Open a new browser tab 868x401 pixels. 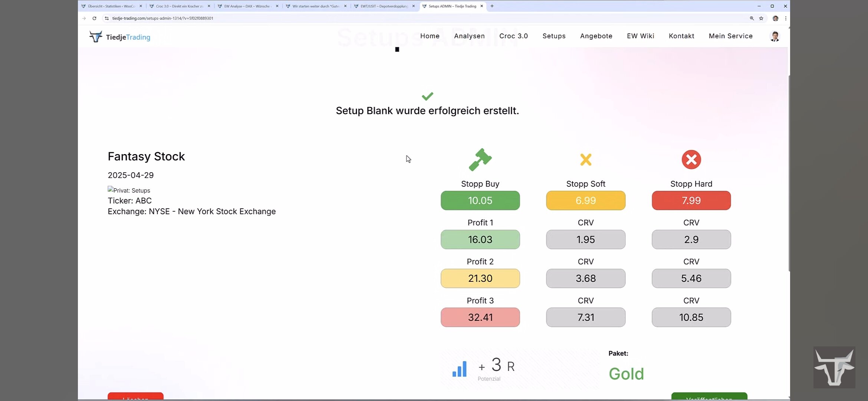pos(492,6)
